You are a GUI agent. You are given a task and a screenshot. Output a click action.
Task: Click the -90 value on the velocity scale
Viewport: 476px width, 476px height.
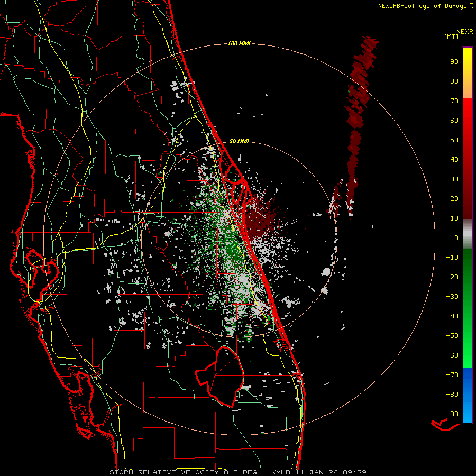452,414
